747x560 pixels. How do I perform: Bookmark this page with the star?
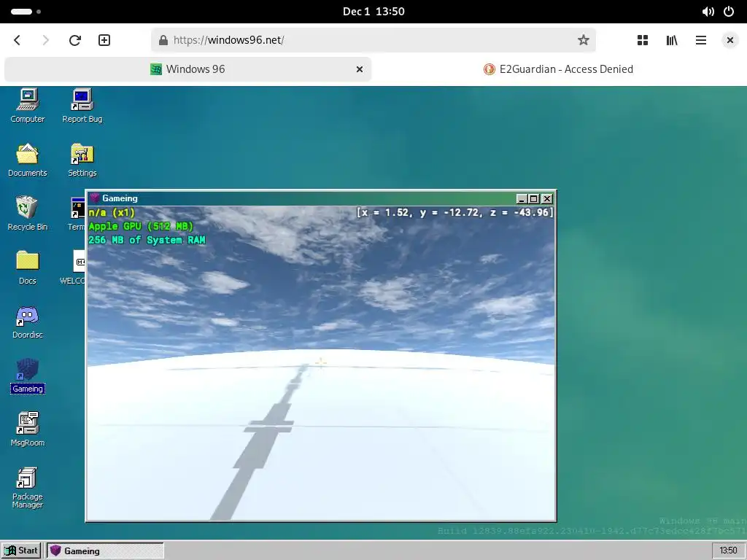(583, 40)
